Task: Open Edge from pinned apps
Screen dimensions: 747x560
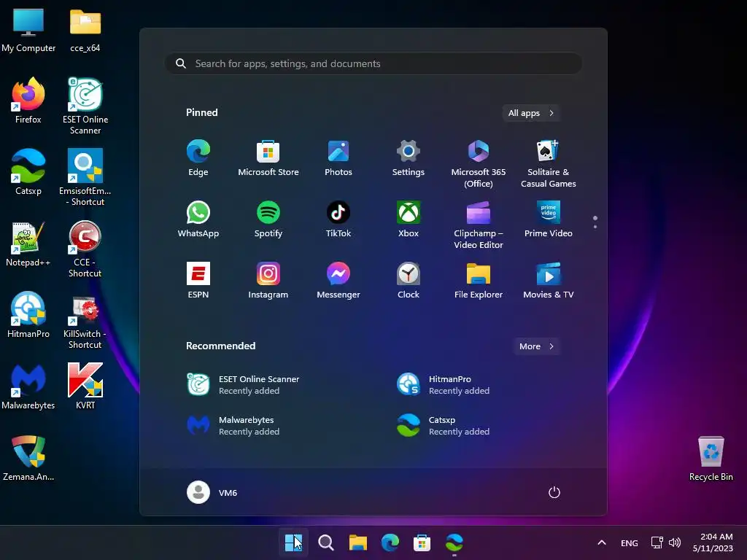Action: [x=198, y=158]
